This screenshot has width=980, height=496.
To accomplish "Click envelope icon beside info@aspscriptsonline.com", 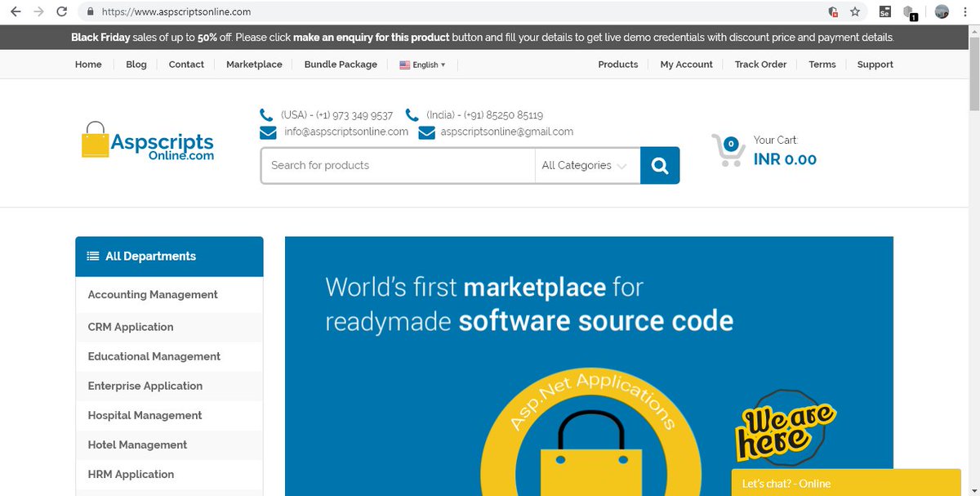I will [x=268, y=132].
